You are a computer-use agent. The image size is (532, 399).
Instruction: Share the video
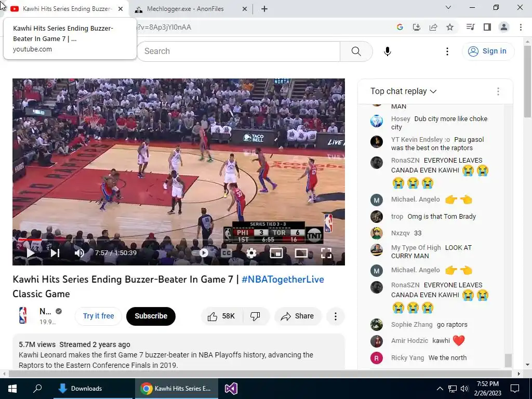point(298,316)
